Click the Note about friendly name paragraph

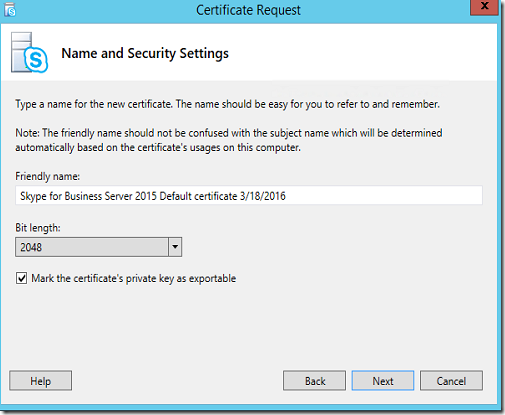229,140
